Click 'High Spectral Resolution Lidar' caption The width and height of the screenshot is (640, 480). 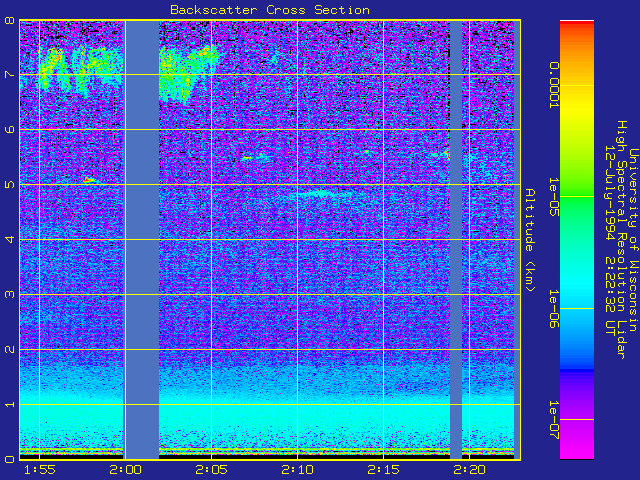tap(621, 240)
